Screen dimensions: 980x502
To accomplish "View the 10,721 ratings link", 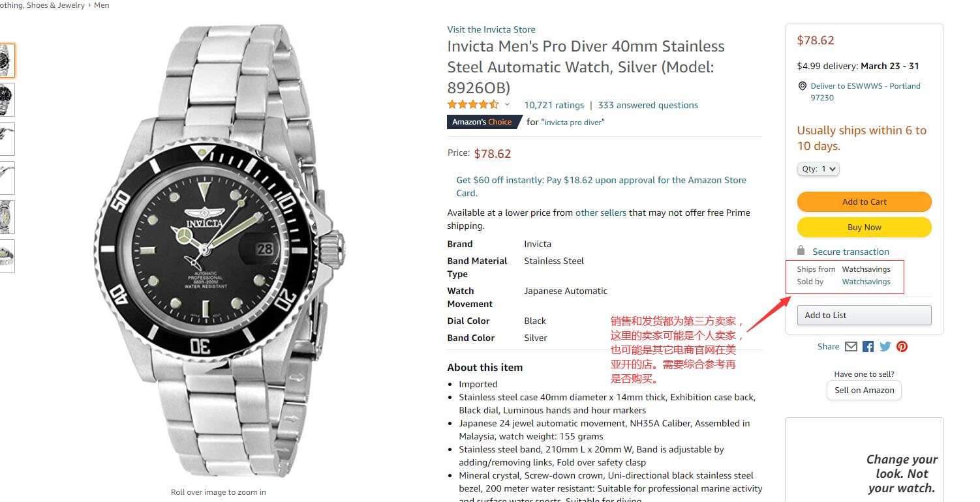I will pyautogui.click(x=554, y=105).
